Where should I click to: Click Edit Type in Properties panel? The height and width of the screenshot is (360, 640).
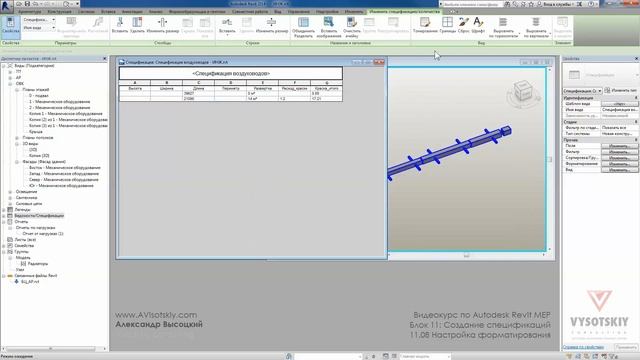(620, 90)
